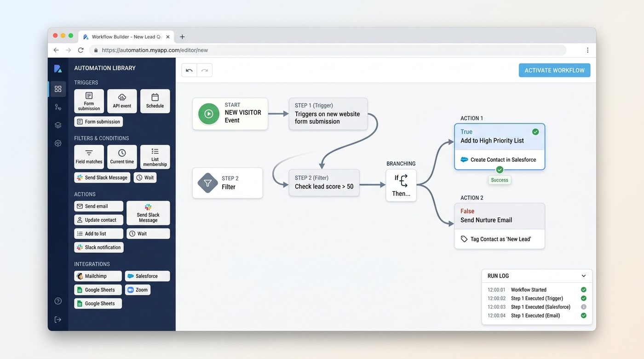Select the Mailchimp integration

tap(98, 276)
